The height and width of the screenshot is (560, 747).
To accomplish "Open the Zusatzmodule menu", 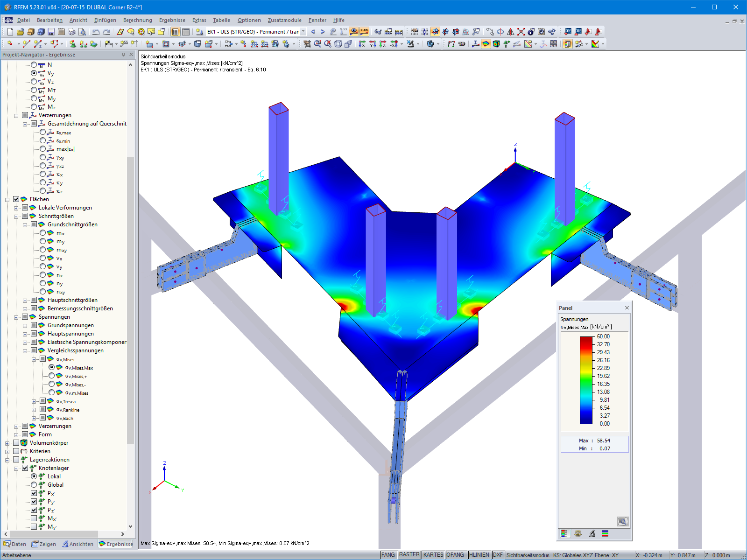I will click(x=285, y=20).
